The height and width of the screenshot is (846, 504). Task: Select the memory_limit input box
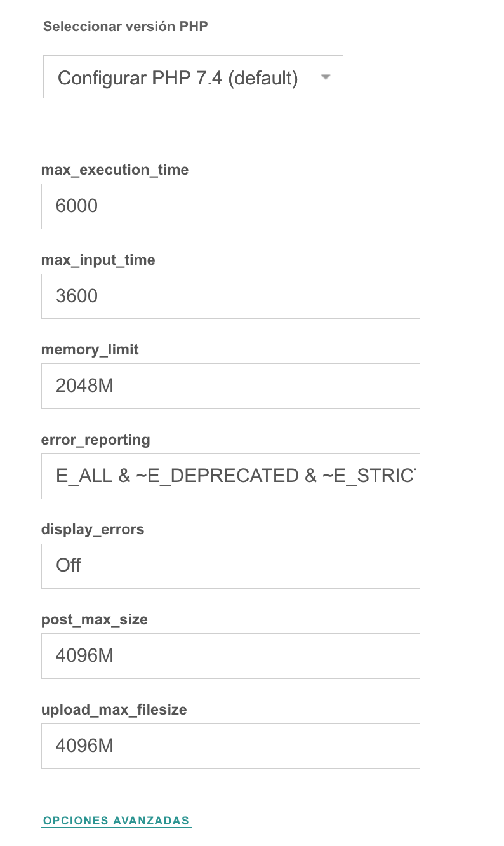point(230,386)
